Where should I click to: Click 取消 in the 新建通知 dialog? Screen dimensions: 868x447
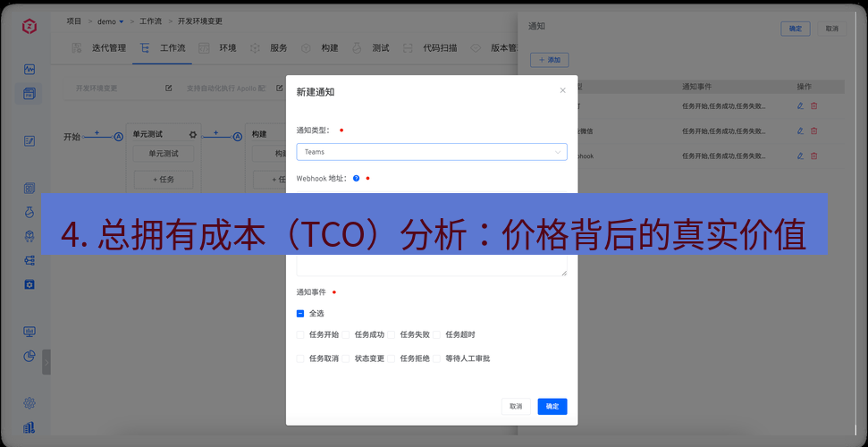[x=516, y=407]
